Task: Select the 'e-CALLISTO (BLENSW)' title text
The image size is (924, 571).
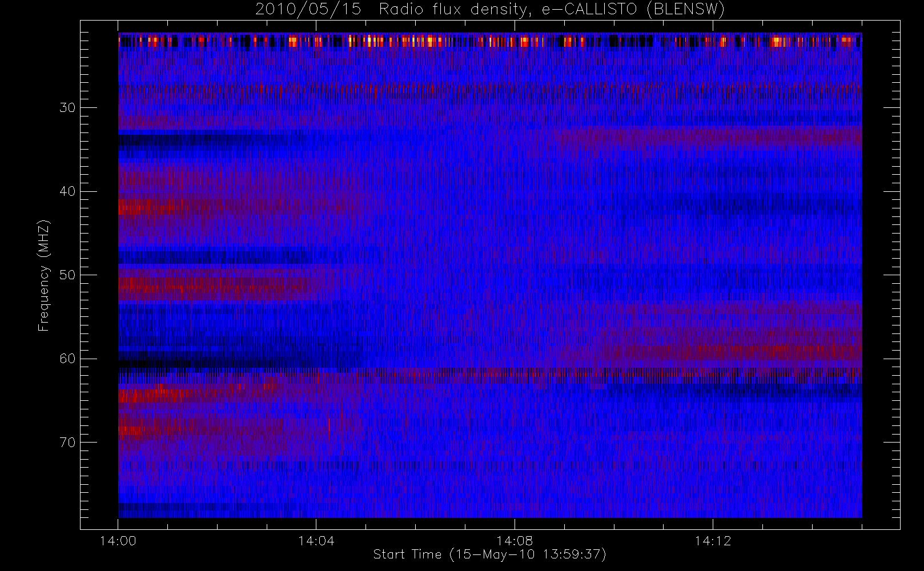Action: [x=633, y=10]
